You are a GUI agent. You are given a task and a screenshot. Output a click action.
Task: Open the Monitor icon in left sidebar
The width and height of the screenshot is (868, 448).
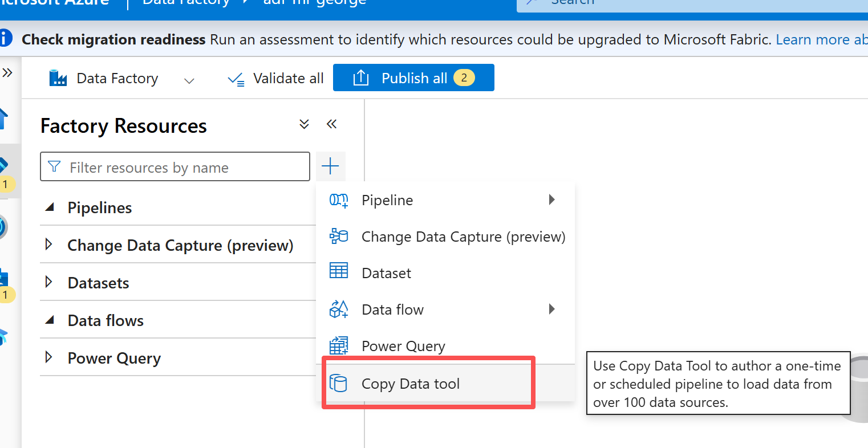[x=3, y=227]
